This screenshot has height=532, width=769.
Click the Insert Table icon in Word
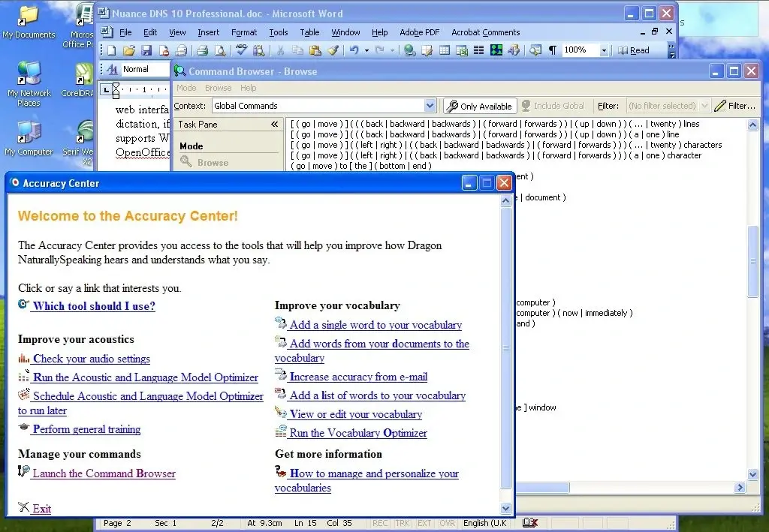coord(445,50)
